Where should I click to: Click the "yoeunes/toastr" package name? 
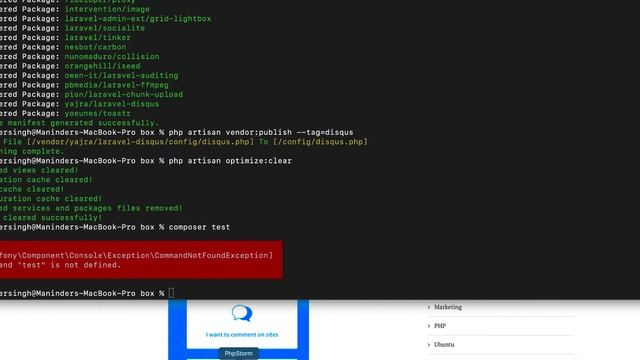pos(98,113)
